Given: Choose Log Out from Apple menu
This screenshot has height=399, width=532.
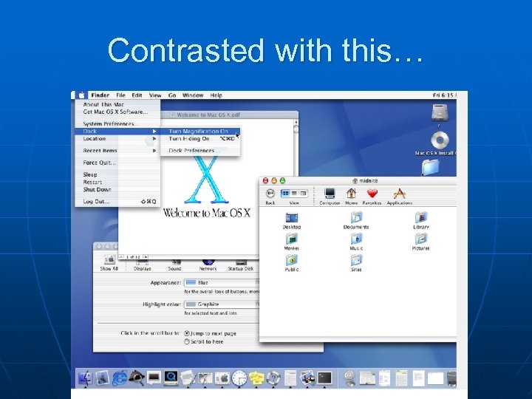Looking at the screenshot, I should [x=117, y=202].
